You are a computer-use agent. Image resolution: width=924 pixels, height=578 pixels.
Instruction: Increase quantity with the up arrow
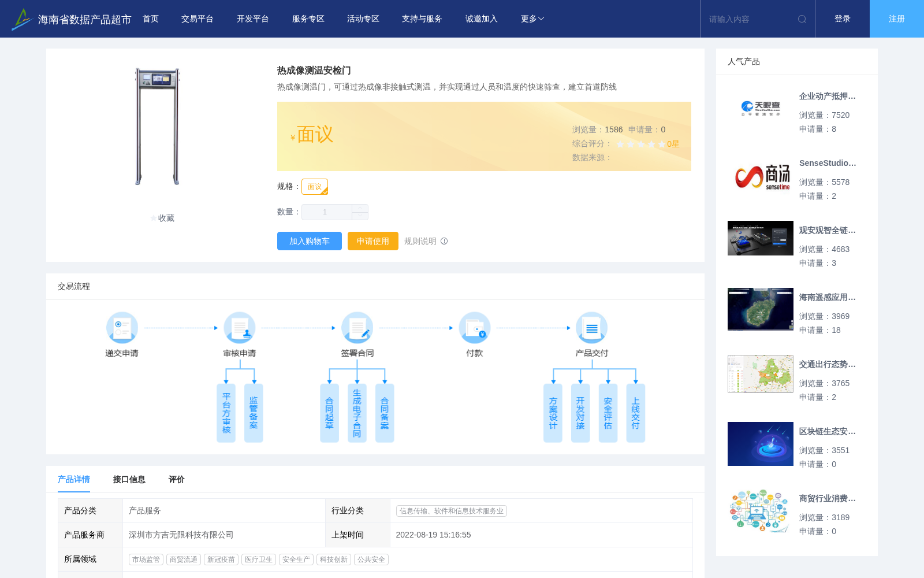click(360, 208)
